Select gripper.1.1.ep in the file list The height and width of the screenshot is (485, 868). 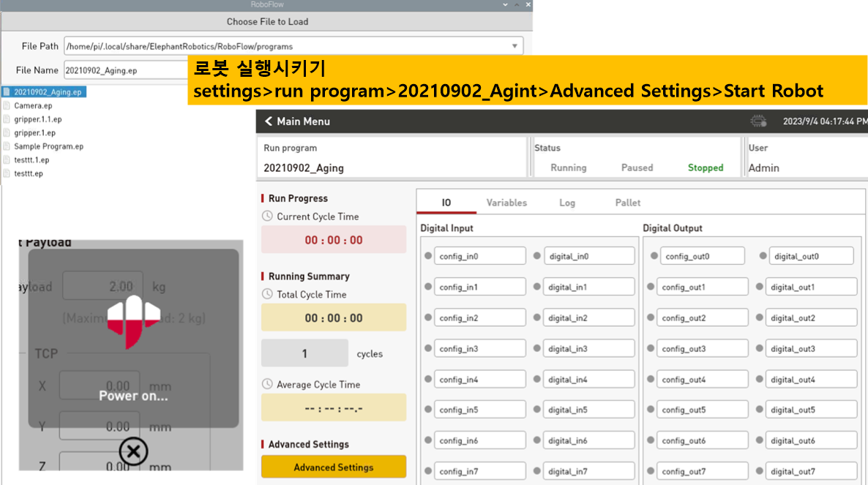(x=37, y=119)
